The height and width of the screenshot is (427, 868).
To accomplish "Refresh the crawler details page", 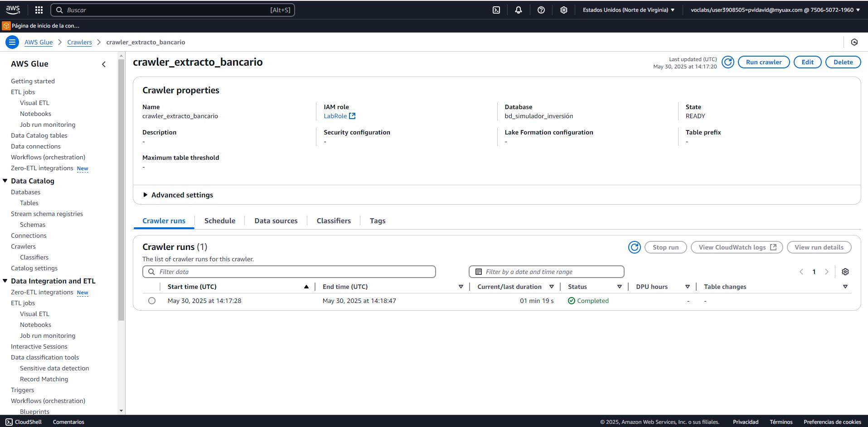I will pos(728,62).
